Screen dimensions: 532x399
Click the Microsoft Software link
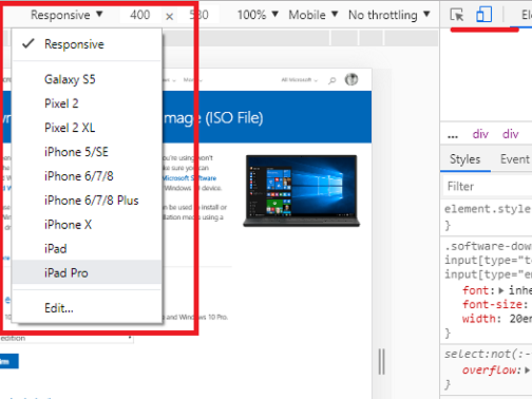tap(189, 178)
